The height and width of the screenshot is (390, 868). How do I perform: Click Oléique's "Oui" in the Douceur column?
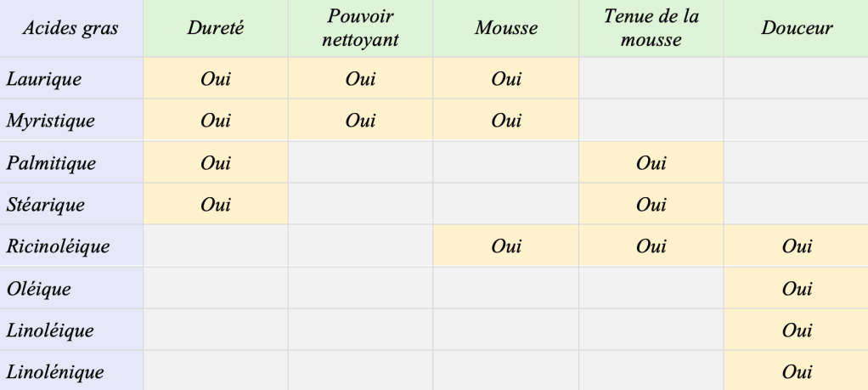click(796, 289)
